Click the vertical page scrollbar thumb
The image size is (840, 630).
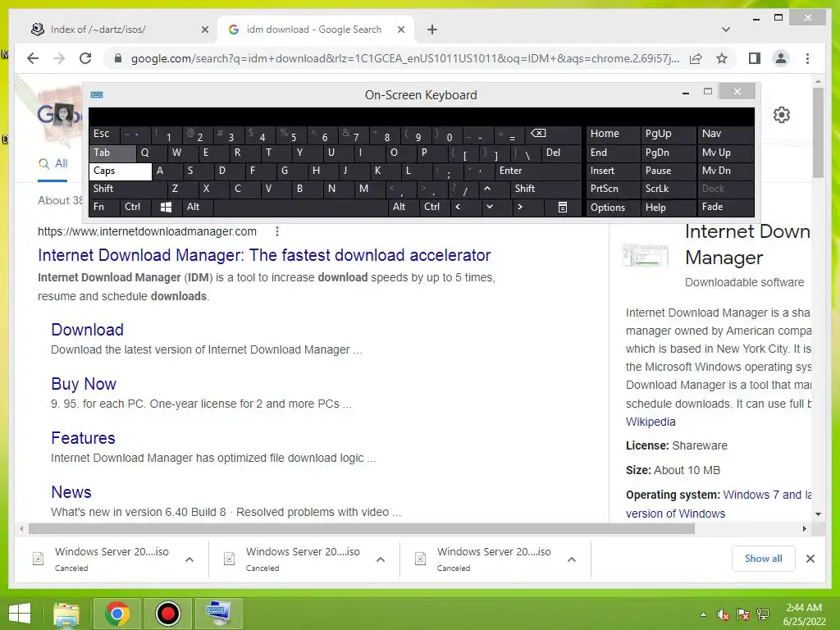[x=818, y=133]
